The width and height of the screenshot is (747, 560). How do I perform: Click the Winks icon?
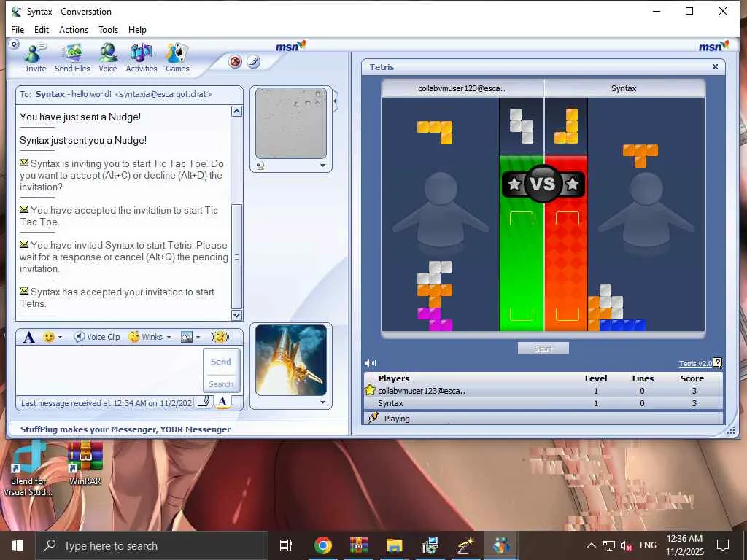coord(135,337)
